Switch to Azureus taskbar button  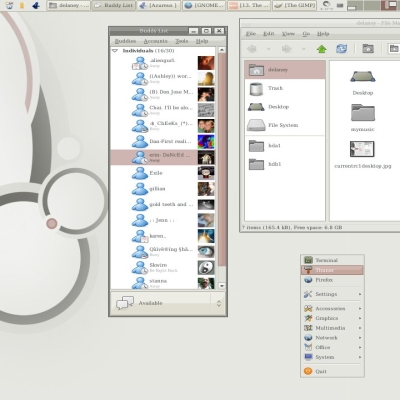click(x=159, y=5)
